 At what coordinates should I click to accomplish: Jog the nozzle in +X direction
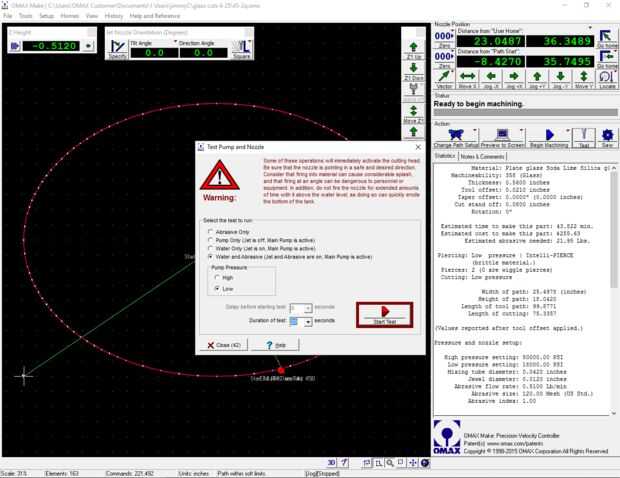514,79
